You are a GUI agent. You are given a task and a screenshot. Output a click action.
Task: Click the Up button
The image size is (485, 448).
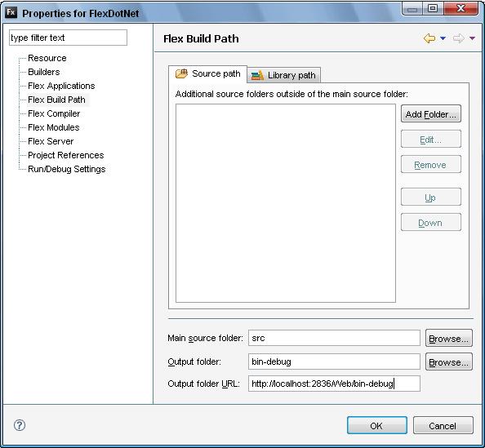coord(430,197)
